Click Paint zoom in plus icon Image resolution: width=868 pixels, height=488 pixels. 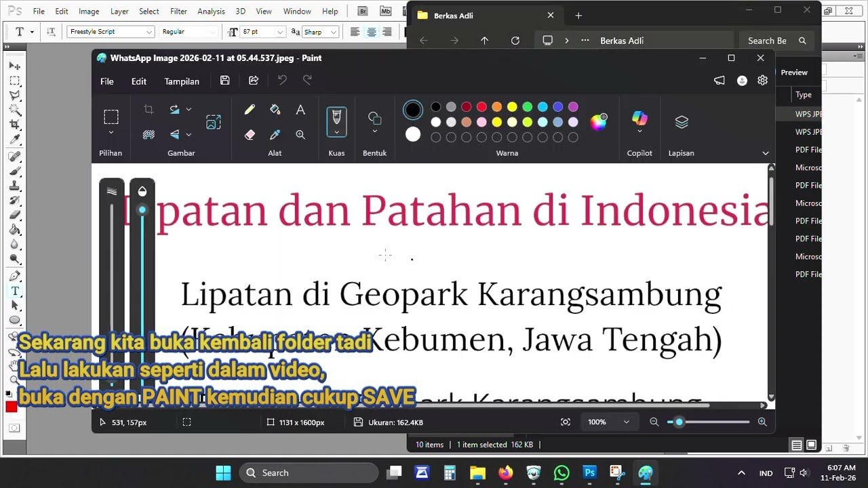click(762, 422)
